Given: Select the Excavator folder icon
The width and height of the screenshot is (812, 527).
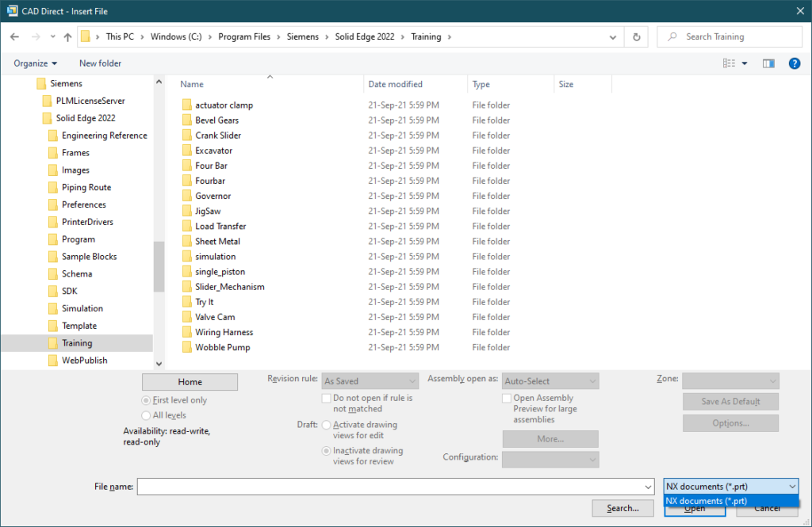Looking at the screenshot, I should [x=187, y=151].
